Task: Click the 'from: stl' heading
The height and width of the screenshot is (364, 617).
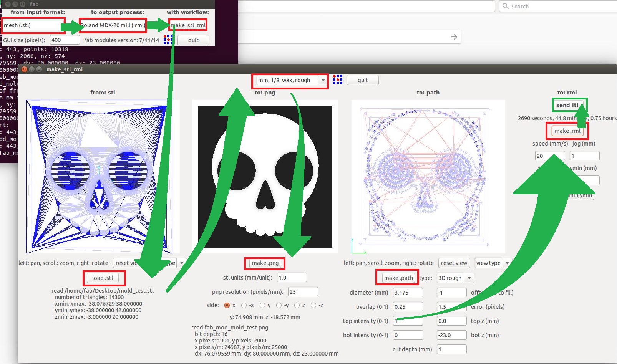Action: click(x=103, y=93)
